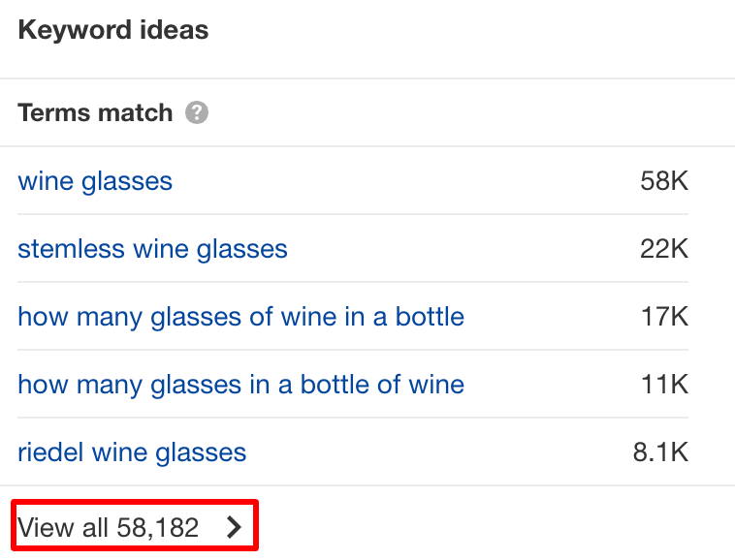Click the 22K search volume value
735x560 pixels.
coord(663,249)
